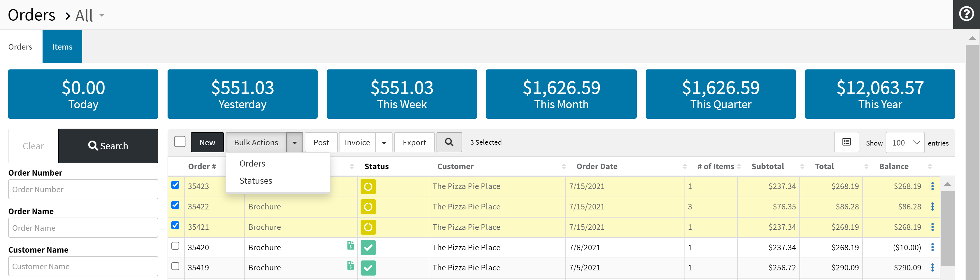
Task: Focus the Order Number input field
Action: click(83, 189)
